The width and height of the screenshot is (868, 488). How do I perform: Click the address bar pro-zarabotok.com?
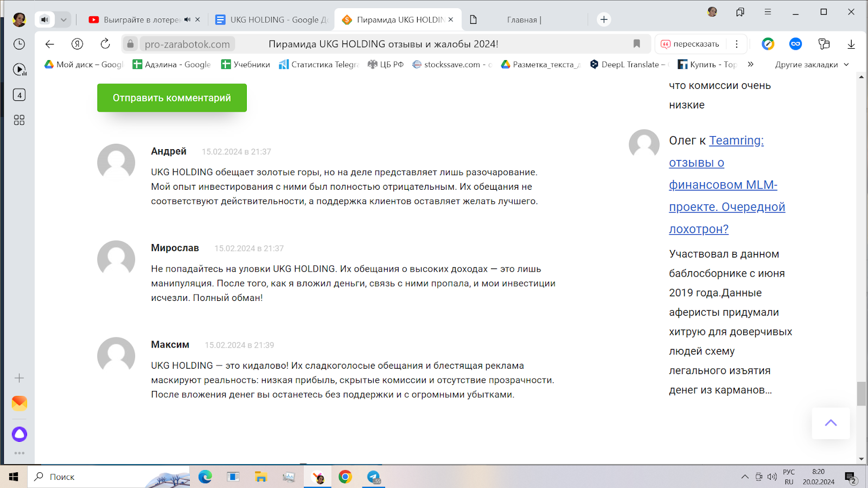click(187, 44)
